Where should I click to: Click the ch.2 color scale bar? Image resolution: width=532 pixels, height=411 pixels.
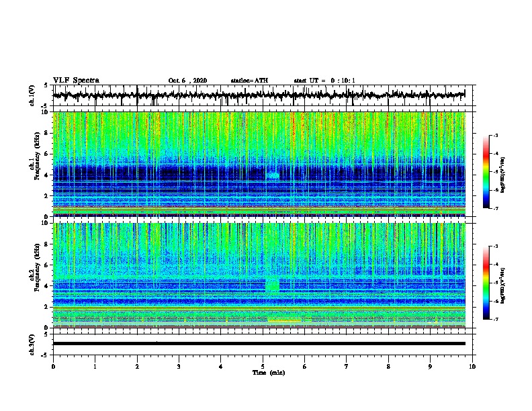(486, 283)
